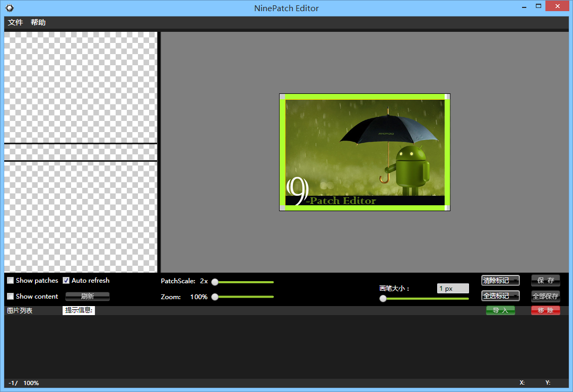The image size is (573, 392).
Task: Open the 文件 menu
Action: [x=15, y=22]
